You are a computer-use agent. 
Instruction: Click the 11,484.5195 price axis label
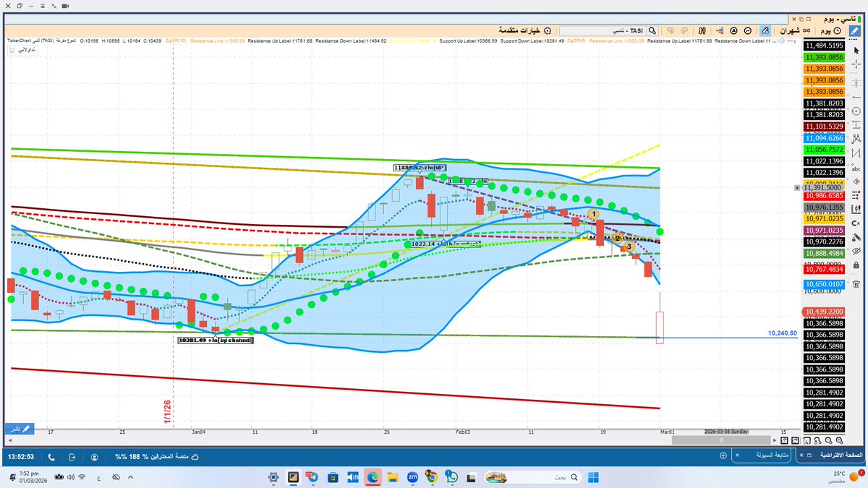(825, 45)
